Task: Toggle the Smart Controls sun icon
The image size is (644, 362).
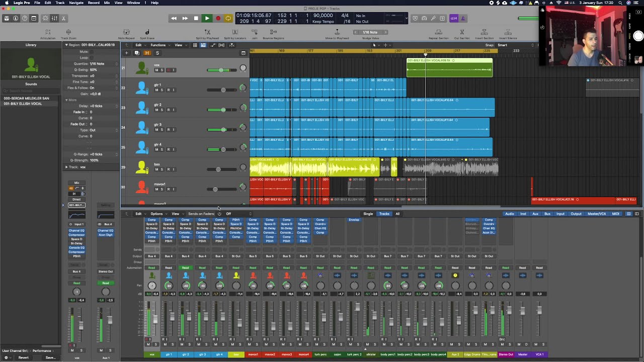Action: [45, 19]
